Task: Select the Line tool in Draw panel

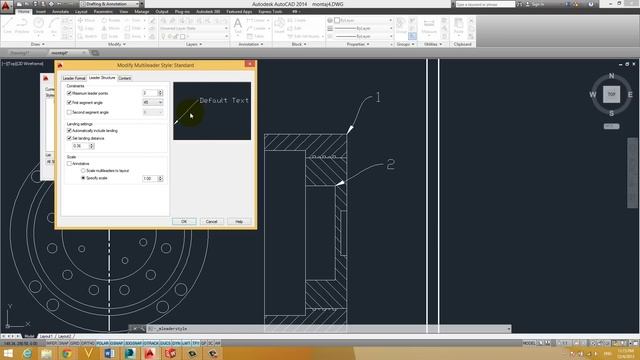Action: pos(7,25)
